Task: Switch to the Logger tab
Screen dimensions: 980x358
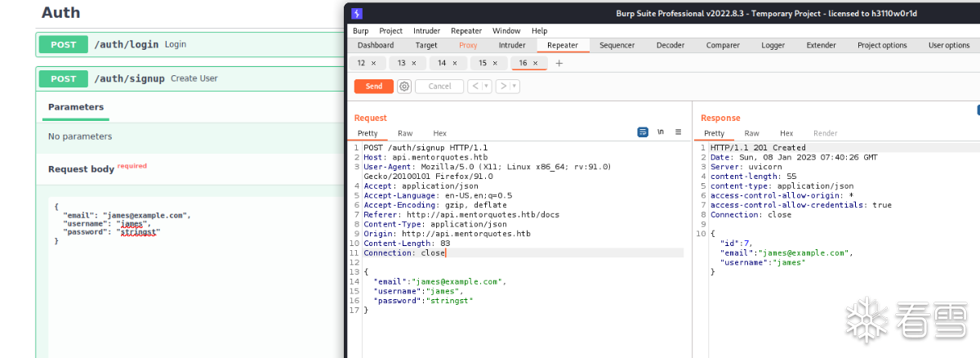Action: (x=773, y=45)
